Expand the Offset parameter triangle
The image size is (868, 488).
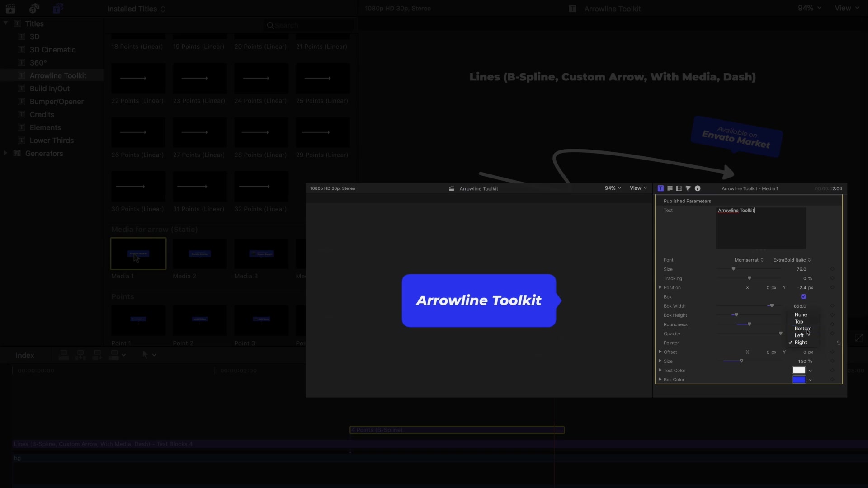(x=660, y=352)
